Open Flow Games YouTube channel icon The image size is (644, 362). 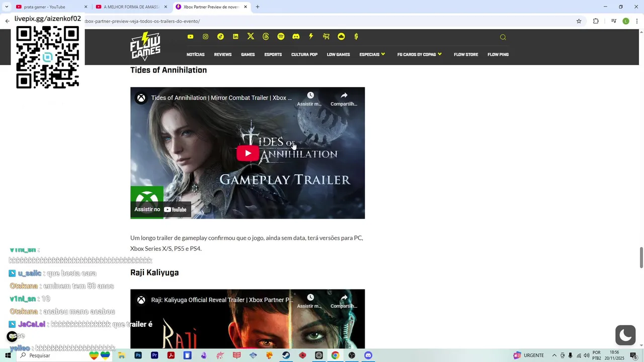tap(190, 37)
